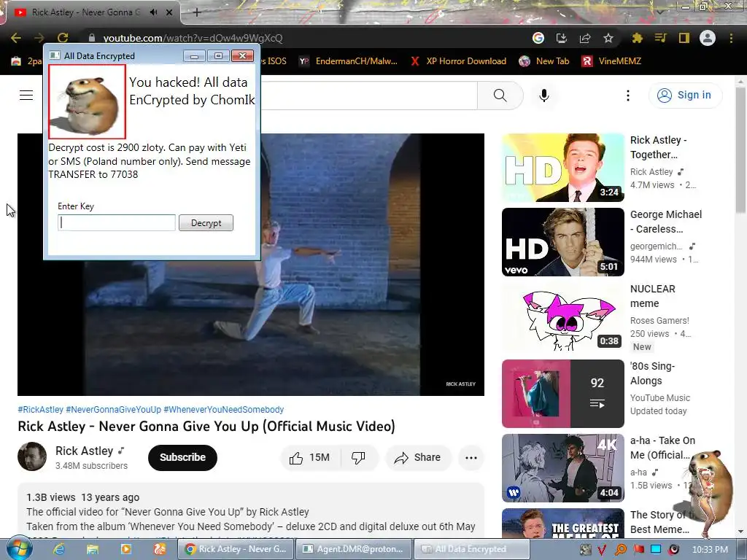The width and height of the screenshot is (747, 560).
Task: Open Windows Explorer folder taskbar icon
Action: pos(93,549)
